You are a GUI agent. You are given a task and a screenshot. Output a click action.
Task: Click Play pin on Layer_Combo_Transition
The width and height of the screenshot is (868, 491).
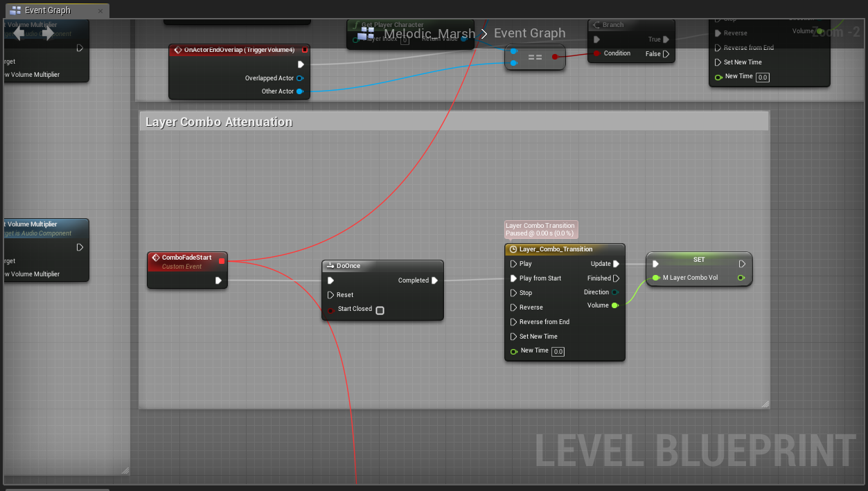(513, 264)
